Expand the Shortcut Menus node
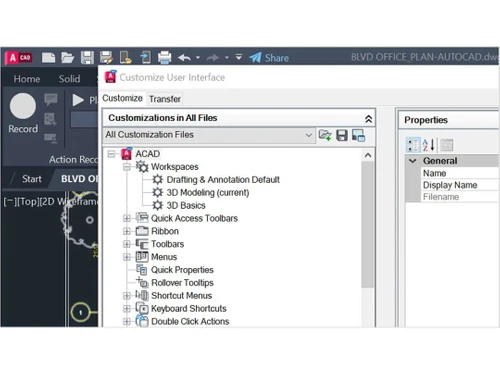 (127, 296)
